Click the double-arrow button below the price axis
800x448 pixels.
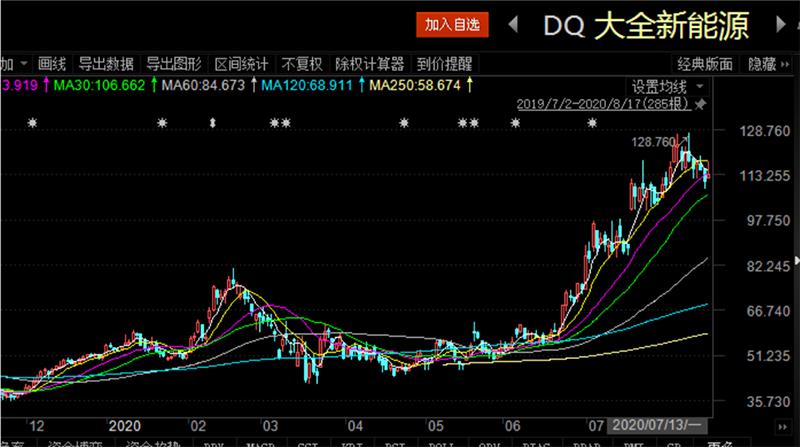tap(783, 427)
